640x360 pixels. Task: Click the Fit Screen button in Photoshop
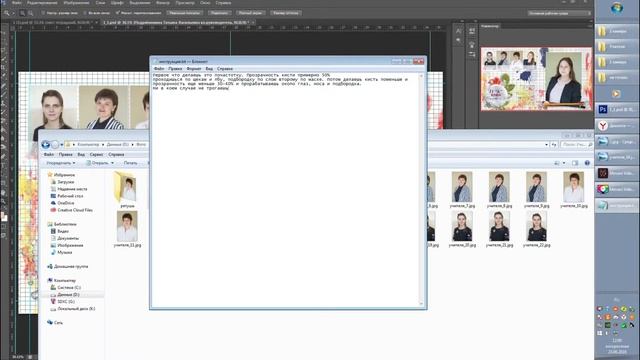tap(220, 13)
